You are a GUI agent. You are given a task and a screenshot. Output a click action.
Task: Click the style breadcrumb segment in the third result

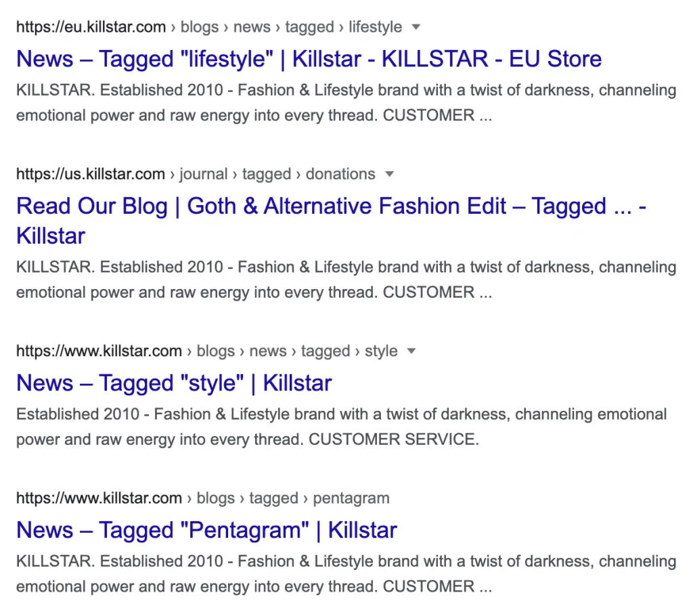click(381, 351)
